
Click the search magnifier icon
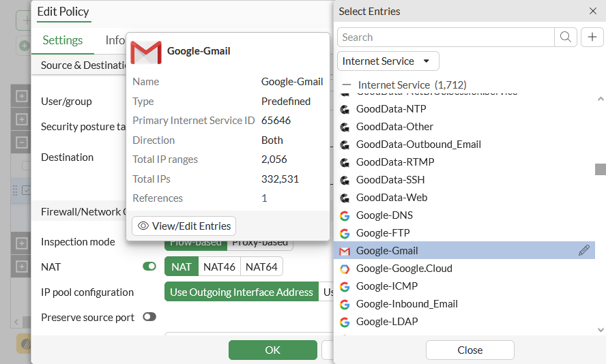(566, 37)
